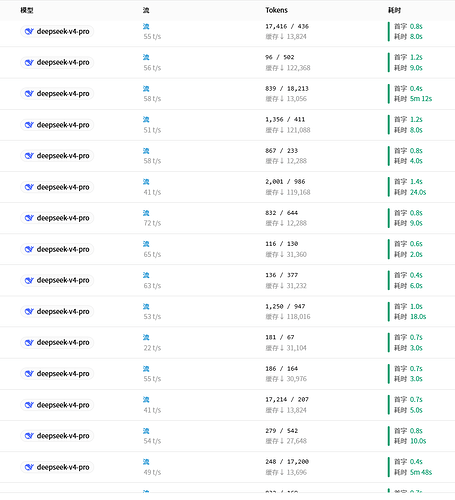Click cached value 119,168
455x500 pixels.
coord(298,192)
